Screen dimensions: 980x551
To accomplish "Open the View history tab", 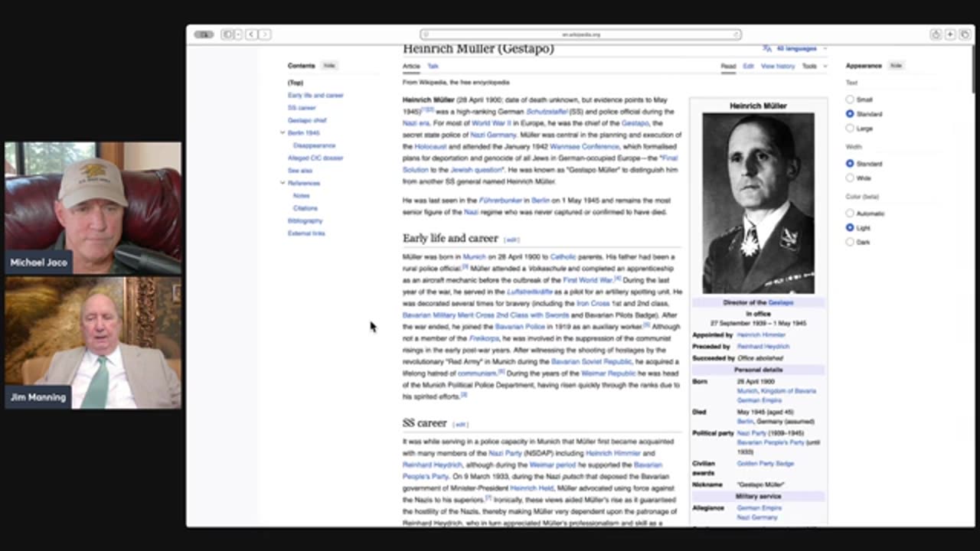I will point(778,67).
